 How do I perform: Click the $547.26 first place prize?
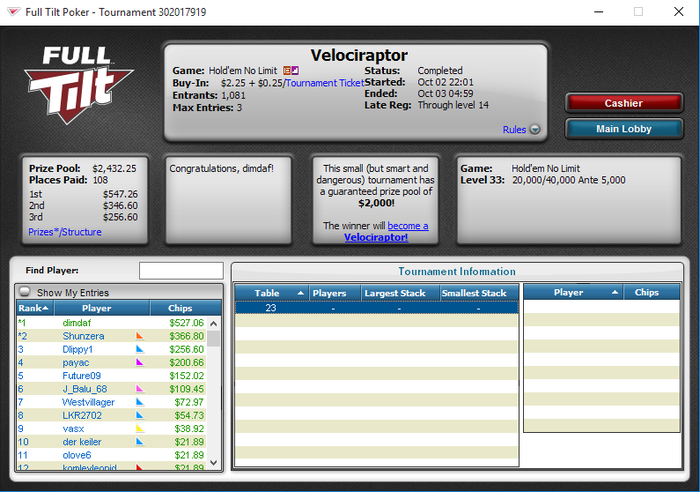tap(121, 194)
